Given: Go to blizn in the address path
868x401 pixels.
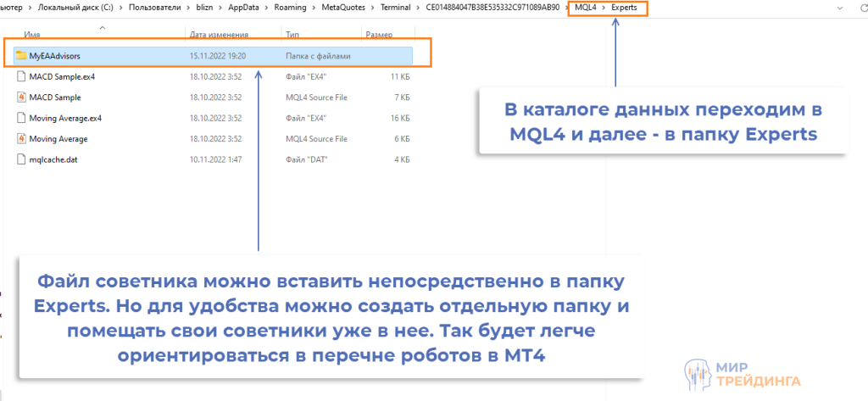Looking at the screenshot, I should (203, 8).
